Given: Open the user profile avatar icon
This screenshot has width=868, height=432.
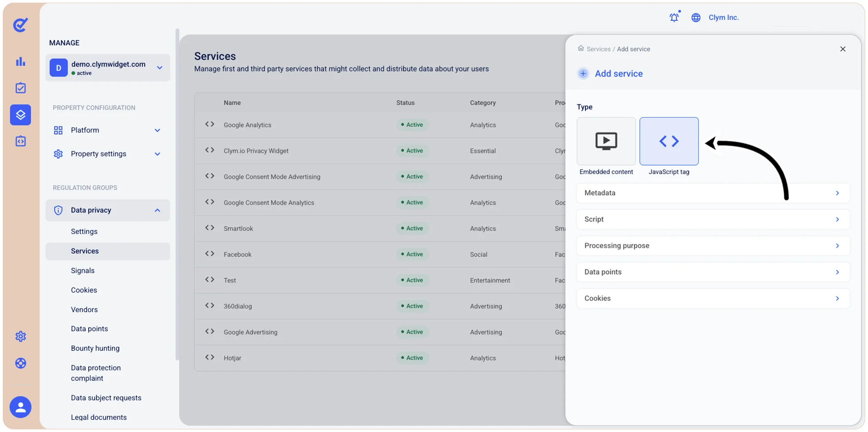Looking at the screenshot, I should click(x=20, y=407).
